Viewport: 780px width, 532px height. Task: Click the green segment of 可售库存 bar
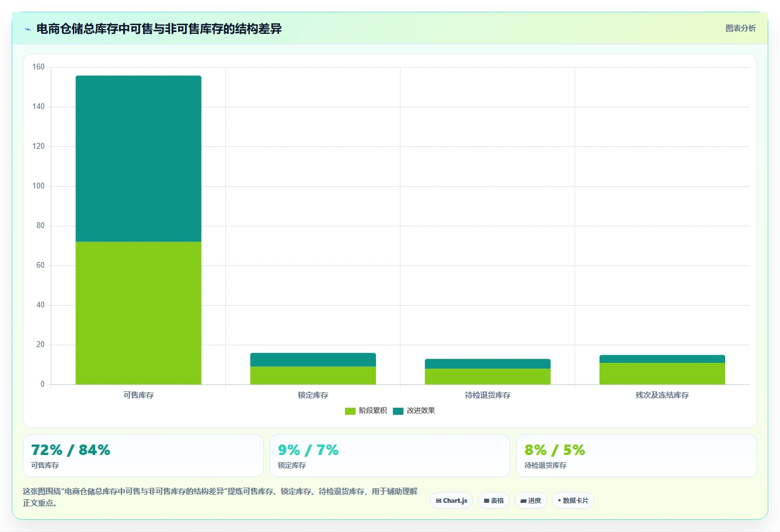[138, 313]
